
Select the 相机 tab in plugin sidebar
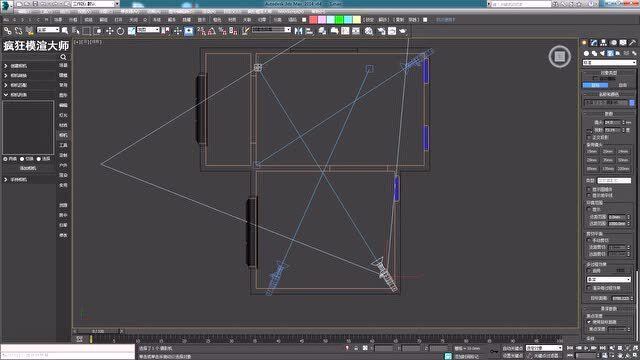click(x=63, y=135)
